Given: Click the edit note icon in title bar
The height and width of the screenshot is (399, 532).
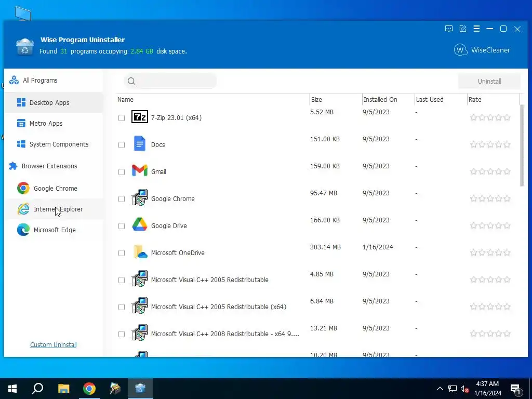Looking at the screenshot, I should pos(463,29).
